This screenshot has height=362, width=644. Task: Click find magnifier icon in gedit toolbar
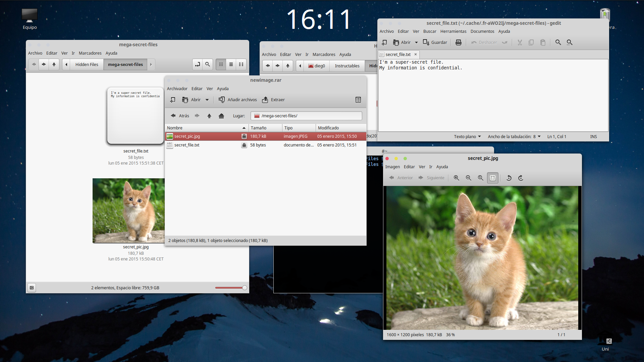click(x=558, y=42)
